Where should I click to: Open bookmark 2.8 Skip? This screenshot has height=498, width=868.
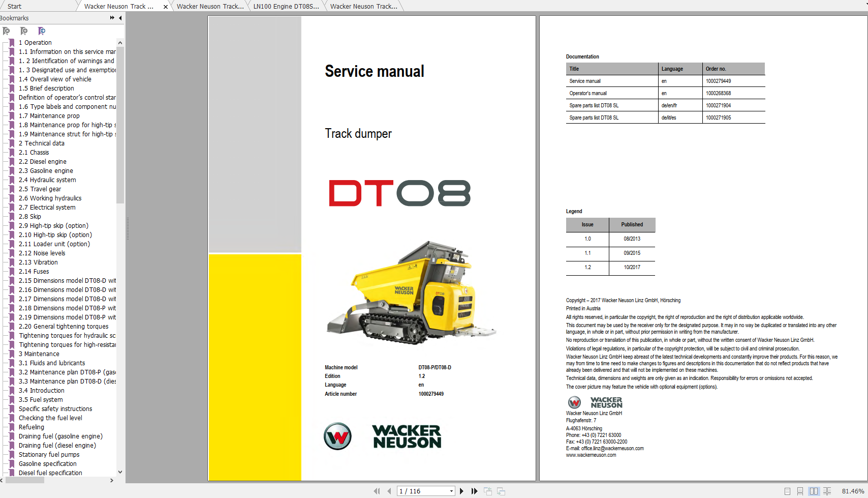click(30, 217)
